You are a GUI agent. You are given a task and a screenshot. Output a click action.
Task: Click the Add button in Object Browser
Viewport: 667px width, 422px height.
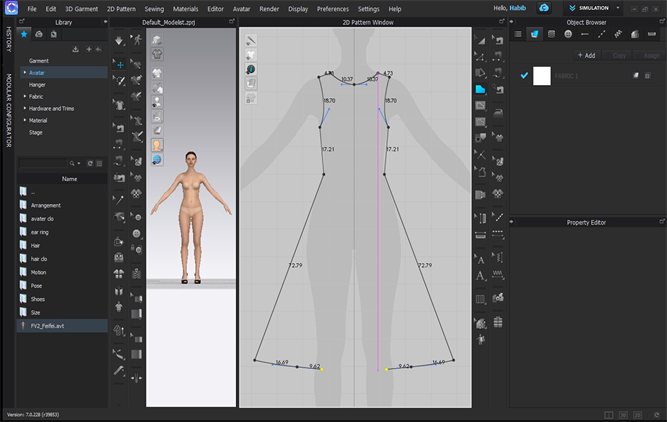586,55
